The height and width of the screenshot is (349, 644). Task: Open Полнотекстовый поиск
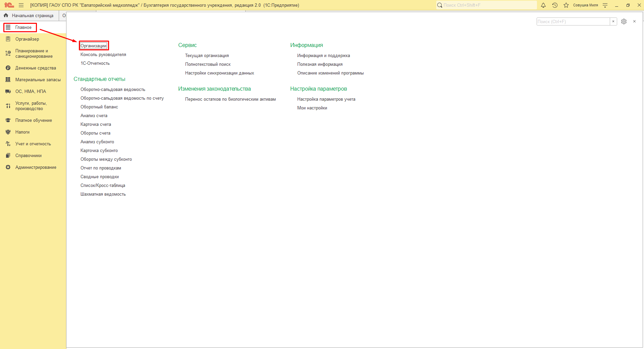(x=208, y=64)
